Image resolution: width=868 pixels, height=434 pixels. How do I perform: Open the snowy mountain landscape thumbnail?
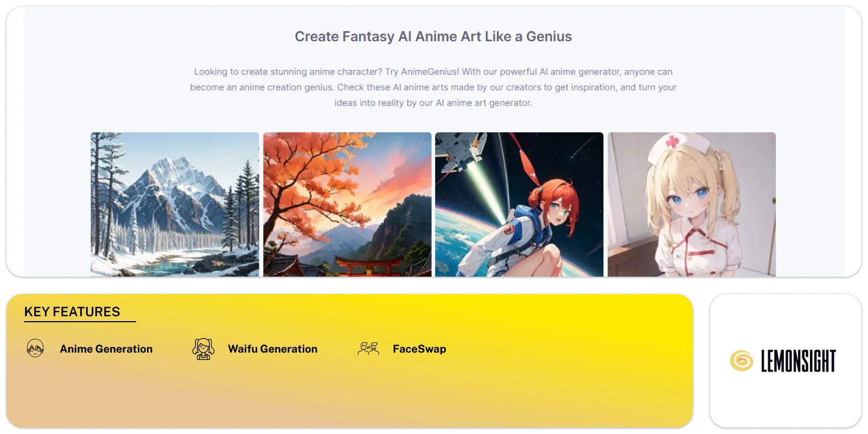pyautogui.click(x=175, y=205)
